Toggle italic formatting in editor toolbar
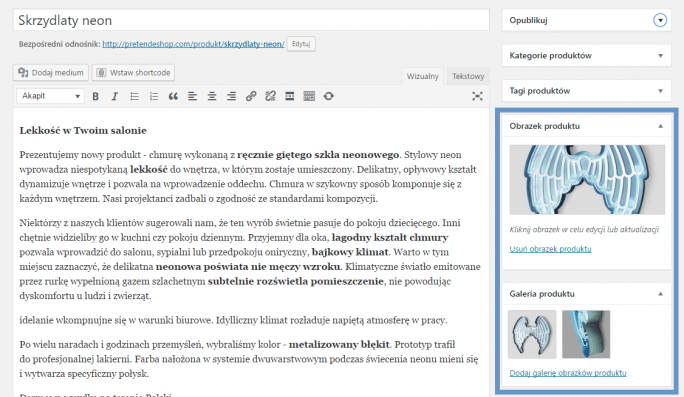The width and height of the screenshot is (684, 397). (115, 96)
